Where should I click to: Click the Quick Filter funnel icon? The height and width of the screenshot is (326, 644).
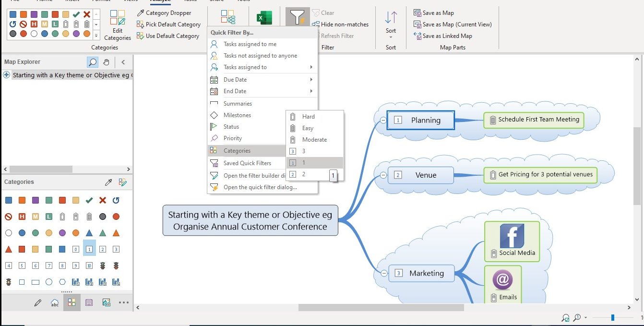(298, 18)
